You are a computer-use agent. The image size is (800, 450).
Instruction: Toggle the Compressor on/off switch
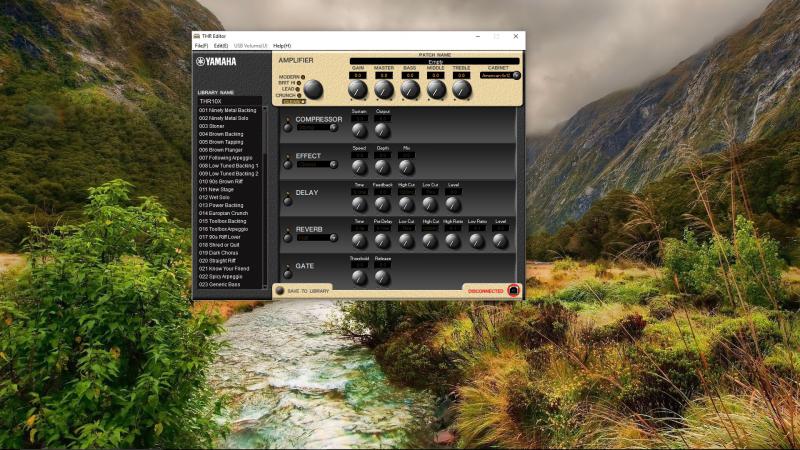coord(287,126)
